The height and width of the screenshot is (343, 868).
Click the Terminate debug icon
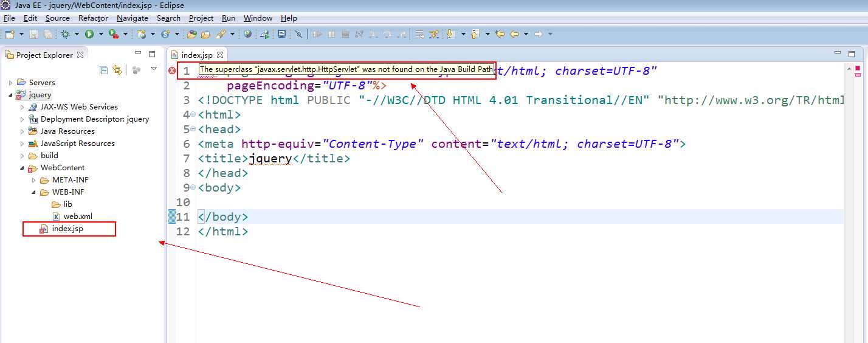tap(345, 34)
